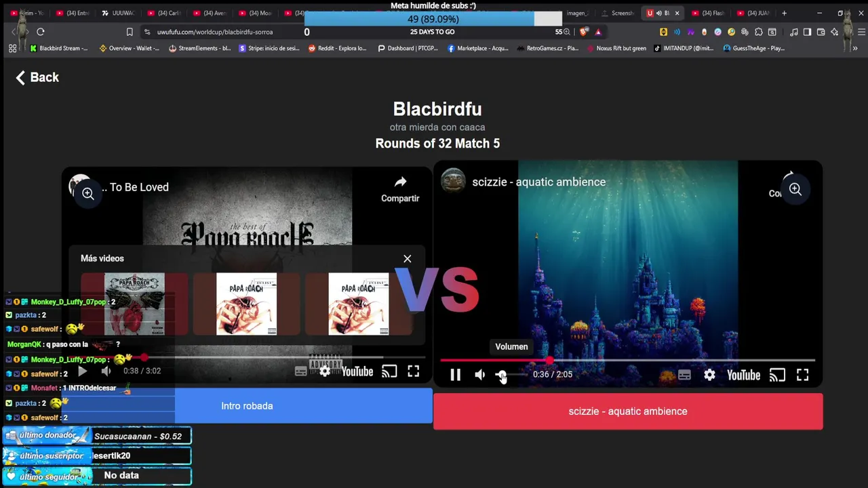Adjust the right video Volumen slider
Screen dimensions: 868x488
coord(510,375)
